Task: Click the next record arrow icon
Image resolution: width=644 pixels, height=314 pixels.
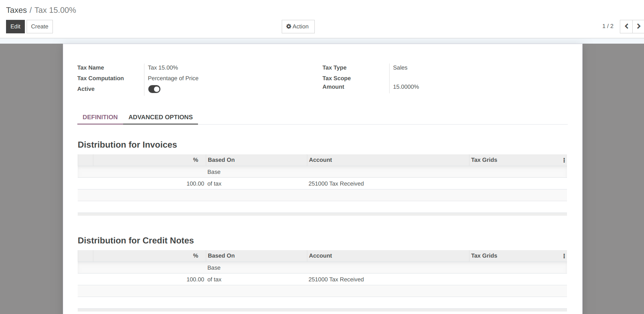Action: 638,26
